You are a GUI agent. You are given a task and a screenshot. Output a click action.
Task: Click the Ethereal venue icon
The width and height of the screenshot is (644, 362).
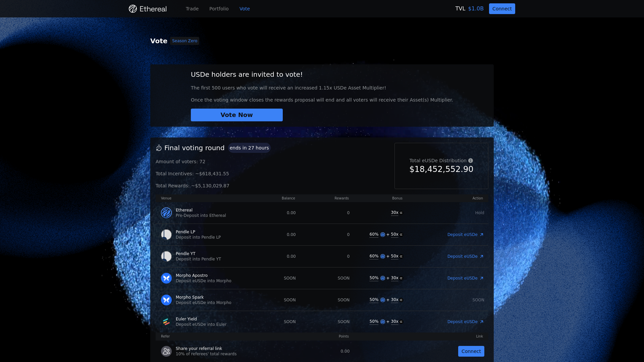166,213
